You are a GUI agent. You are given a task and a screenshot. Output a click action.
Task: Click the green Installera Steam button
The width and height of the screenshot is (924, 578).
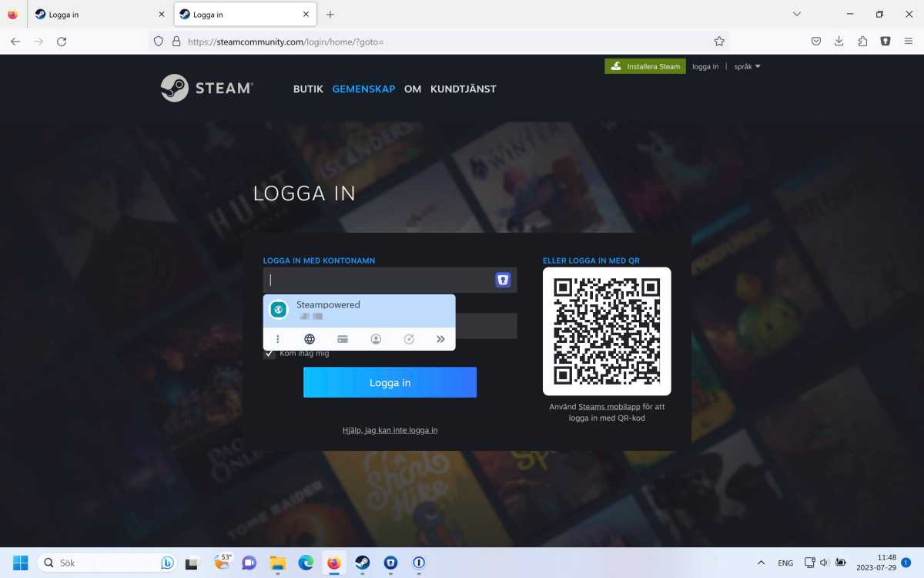645,66
